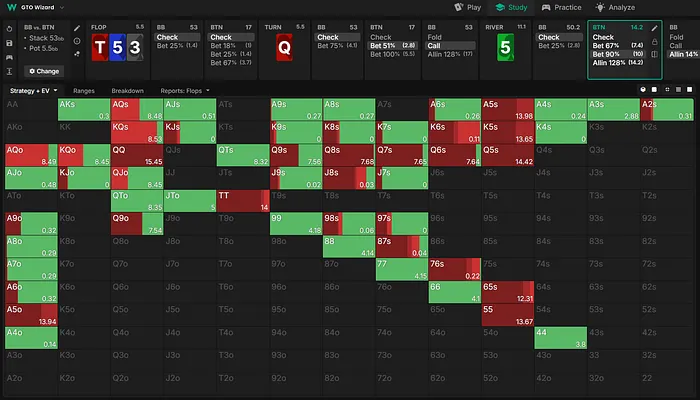Click the reset/history icon in left sidebar

tap(9, 28)
